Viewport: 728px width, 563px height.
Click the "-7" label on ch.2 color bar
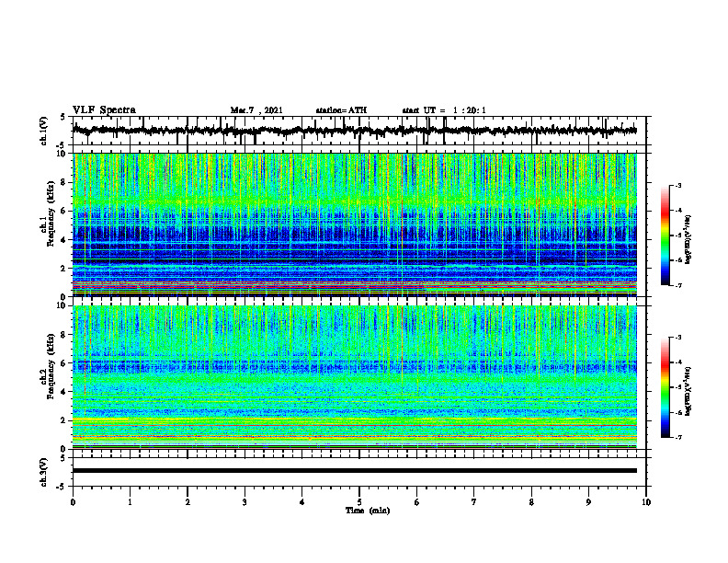coord(677,437)
